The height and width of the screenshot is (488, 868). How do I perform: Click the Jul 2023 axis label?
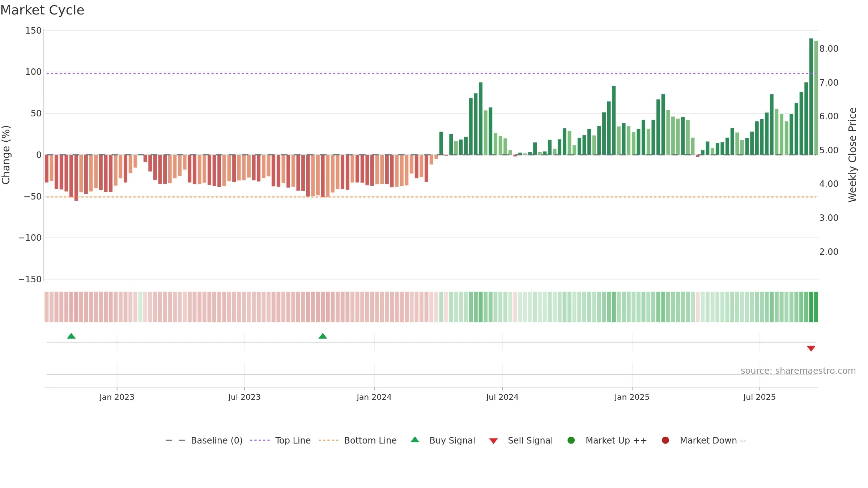244,397
